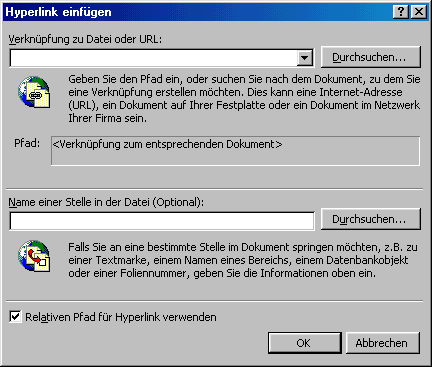Click the globe bookmark arrow icon
432x367 pixels.
[34, 256]
